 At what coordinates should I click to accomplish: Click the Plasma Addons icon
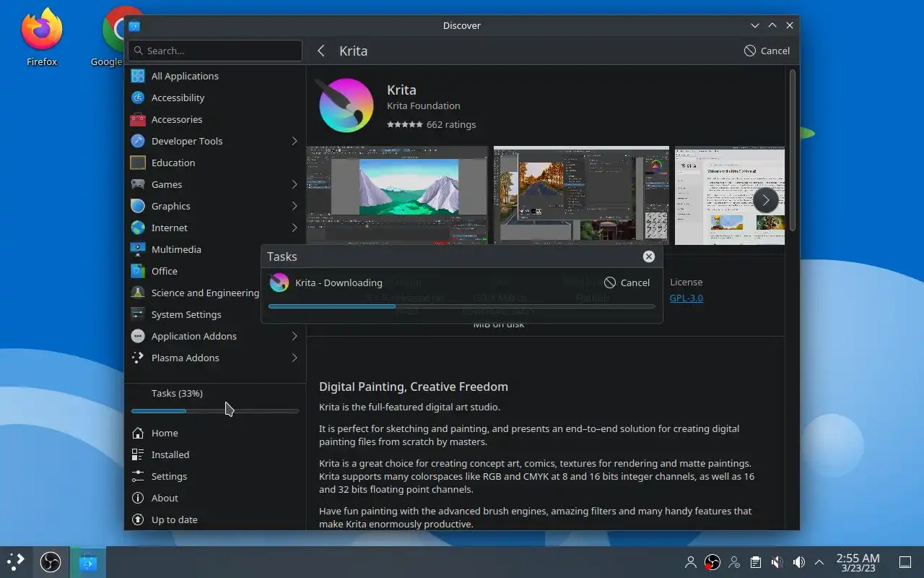pos(138,358)
